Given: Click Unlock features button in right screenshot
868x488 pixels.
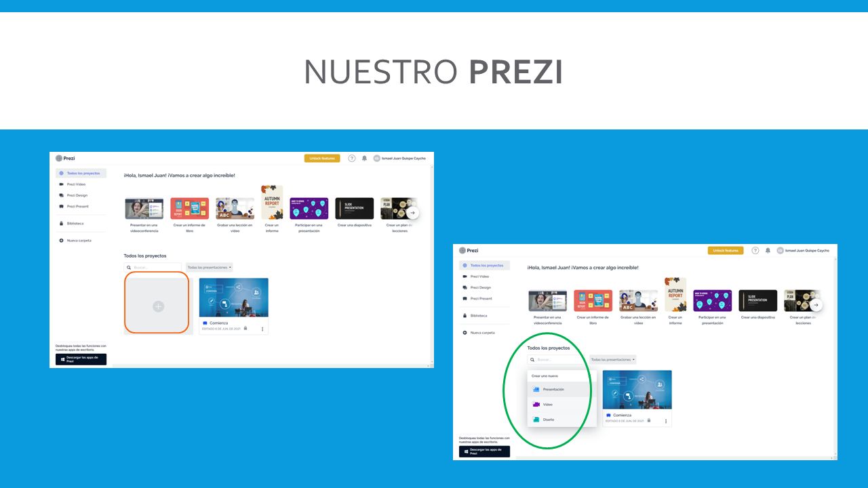Looking at the screenshot, I should [726, 250].
